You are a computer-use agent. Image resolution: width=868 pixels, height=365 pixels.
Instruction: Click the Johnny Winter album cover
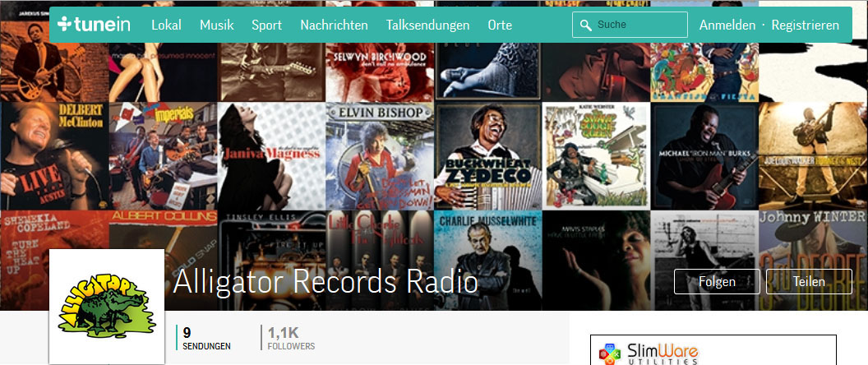813,261
